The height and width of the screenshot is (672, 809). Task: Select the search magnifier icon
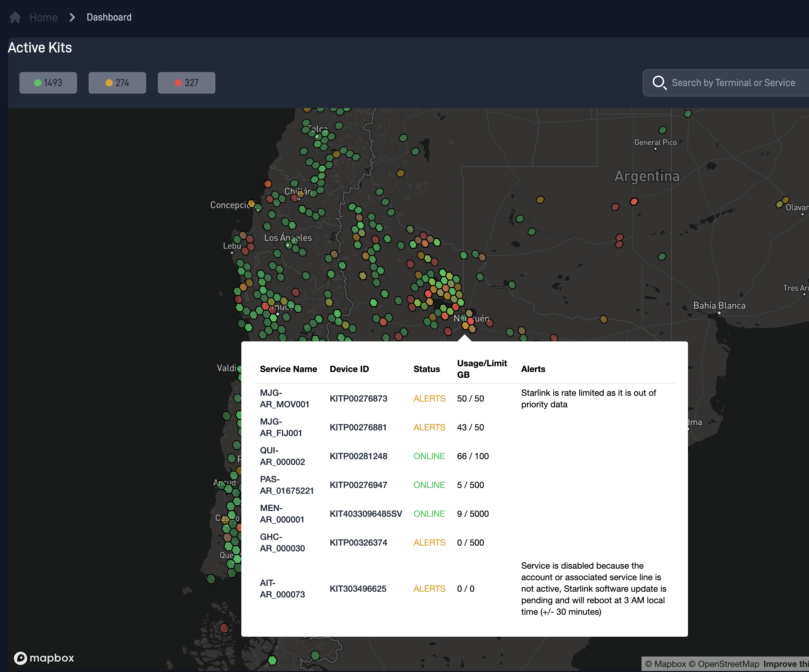(x=660, y=82)
